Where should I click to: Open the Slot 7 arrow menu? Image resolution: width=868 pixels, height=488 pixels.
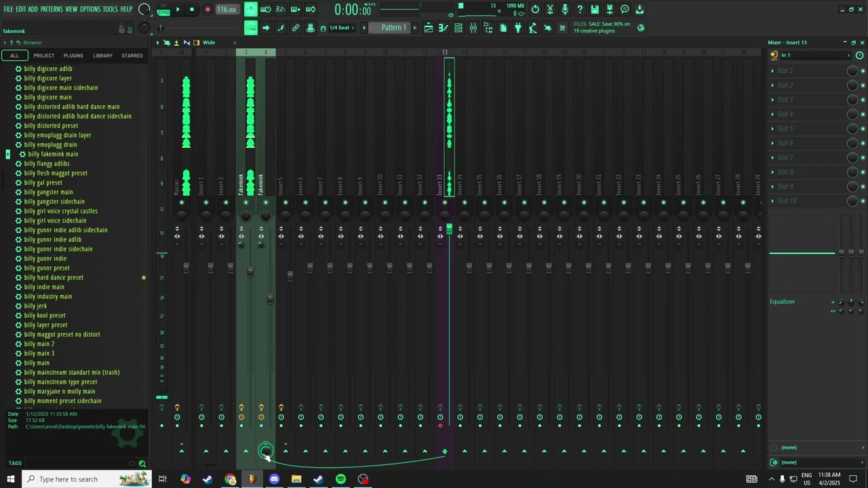tap(772, 157)
